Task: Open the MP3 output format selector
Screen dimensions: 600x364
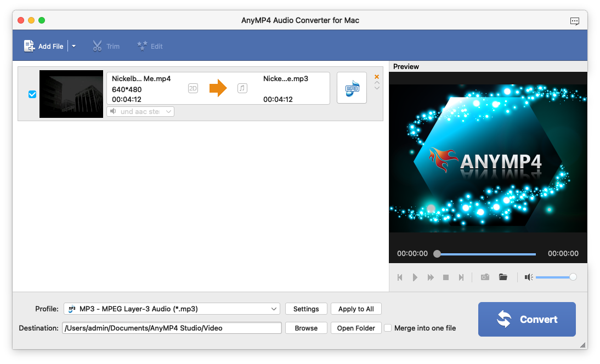Action: [x=352, y=88]
